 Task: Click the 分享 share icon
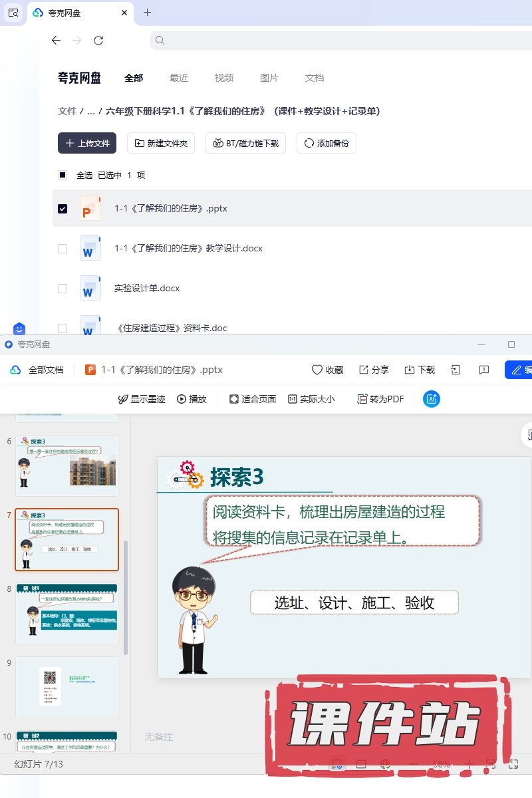364,370
